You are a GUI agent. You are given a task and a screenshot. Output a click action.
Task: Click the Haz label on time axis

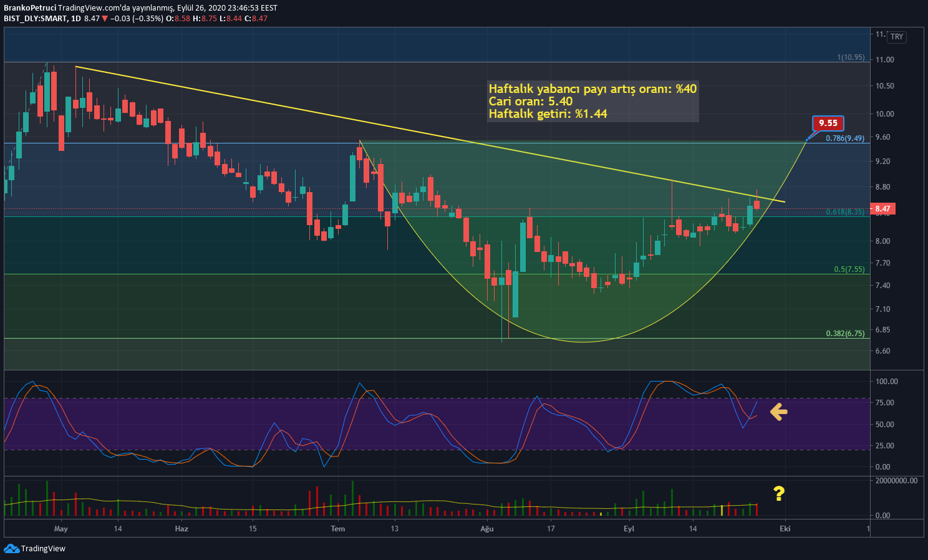coord(181,529)
